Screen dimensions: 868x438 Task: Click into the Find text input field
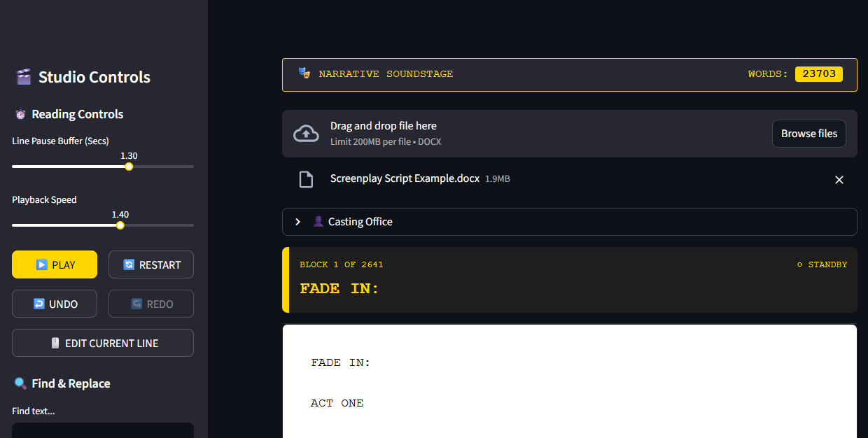[x=103, y=430]
